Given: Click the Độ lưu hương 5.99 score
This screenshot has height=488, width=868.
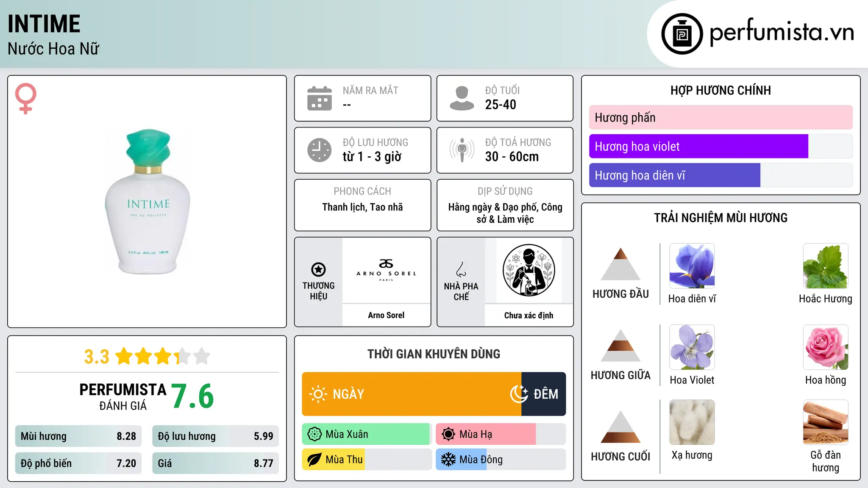Looking at the screenshot, I should coord(215,436).
